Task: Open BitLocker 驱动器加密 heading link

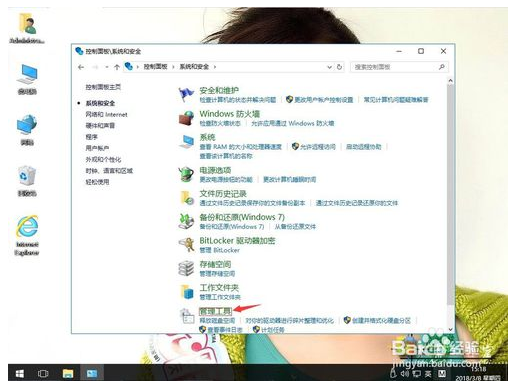Action: (237, 241)
